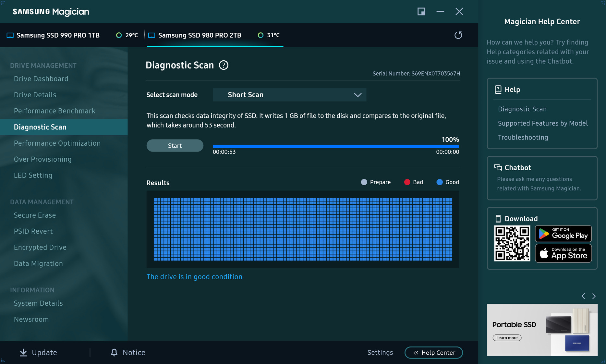Click the serial number S69ENX0T703567H text

[436, 74]
